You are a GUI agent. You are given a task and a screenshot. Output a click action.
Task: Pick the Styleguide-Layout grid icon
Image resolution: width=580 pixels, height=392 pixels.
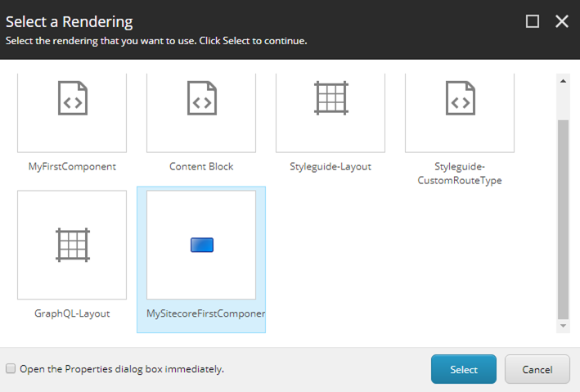[331, 98]
